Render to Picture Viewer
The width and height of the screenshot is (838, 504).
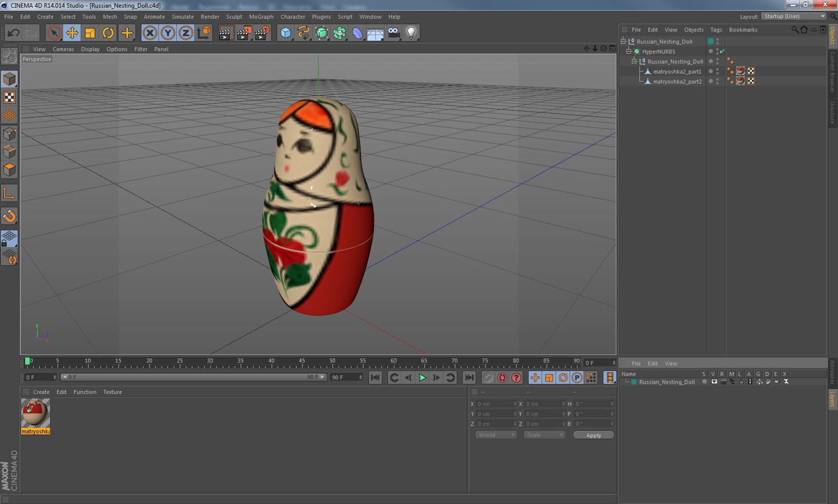coord(244,33)
